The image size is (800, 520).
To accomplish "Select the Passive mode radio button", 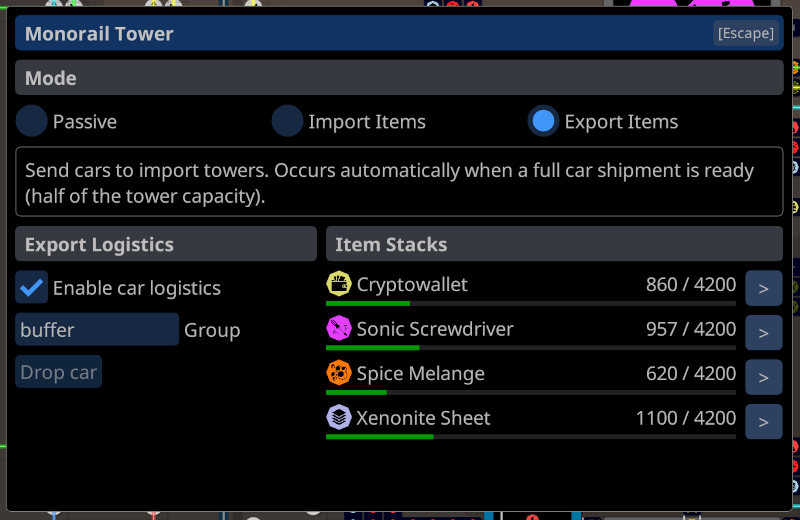I will click(32, 121).
